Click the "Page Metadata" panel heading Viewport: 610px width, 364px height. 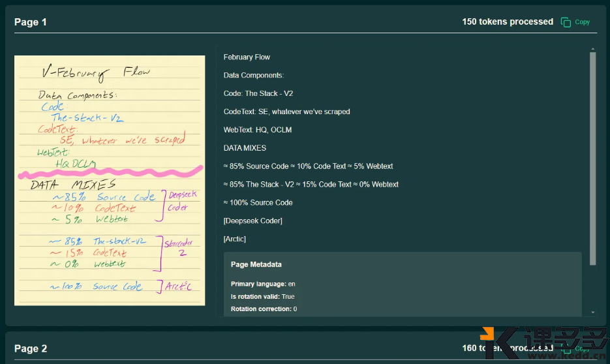pyautogui.click(x=256, y=265)
